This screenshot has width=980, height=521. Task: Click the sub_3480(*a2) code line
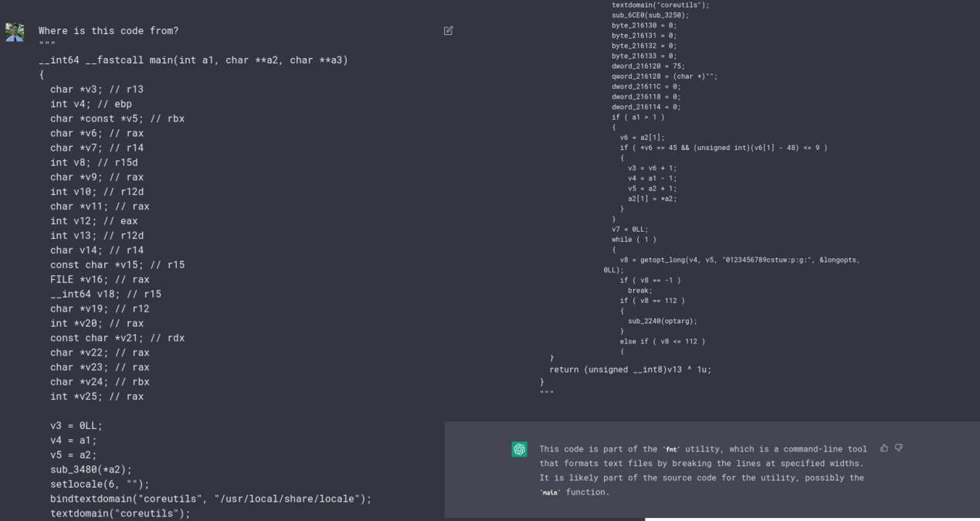91,469
